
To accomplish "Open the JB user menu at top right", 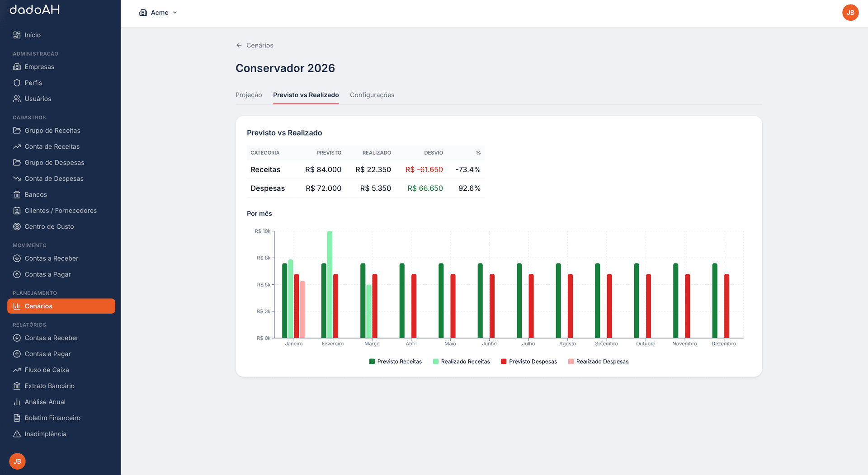I will [x=850, y=13].
